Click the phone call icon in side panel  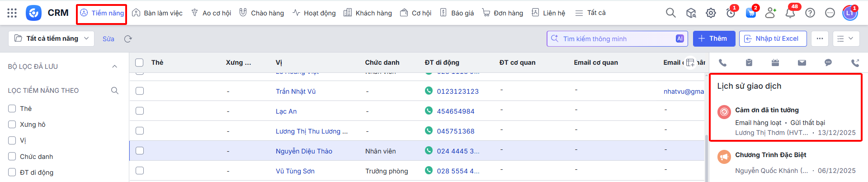point(722,63)
